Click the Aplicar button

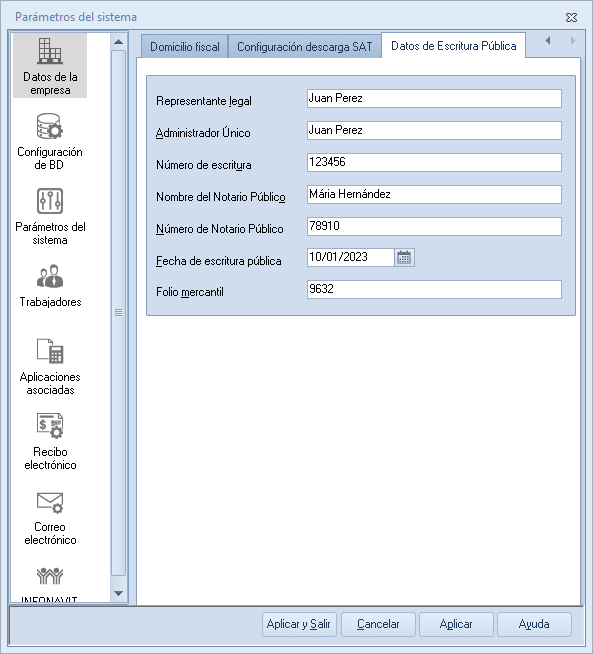point(456,624)
